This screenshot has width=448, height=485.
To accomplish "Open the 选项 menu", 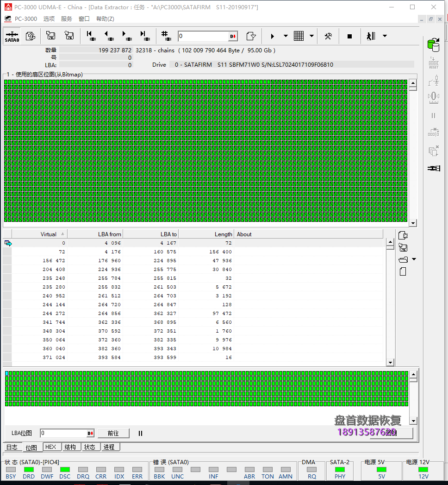I will coord(49,19).
